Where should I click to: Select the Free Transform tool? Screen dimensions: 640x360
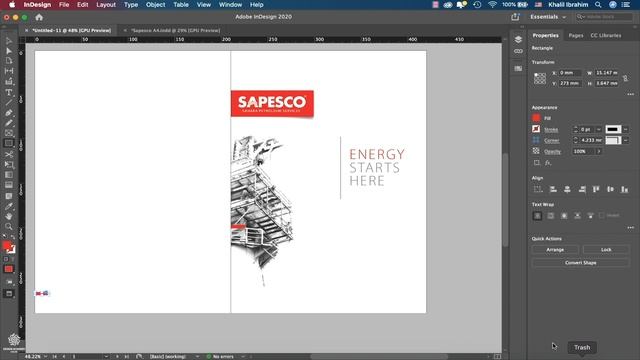[x=9, y=164]
